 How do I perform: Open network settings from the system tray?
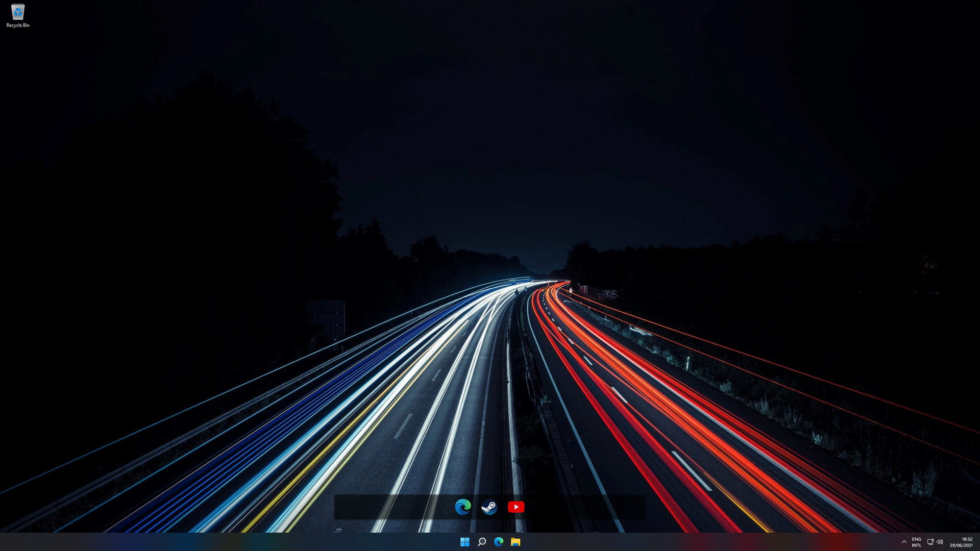[930, 542]
